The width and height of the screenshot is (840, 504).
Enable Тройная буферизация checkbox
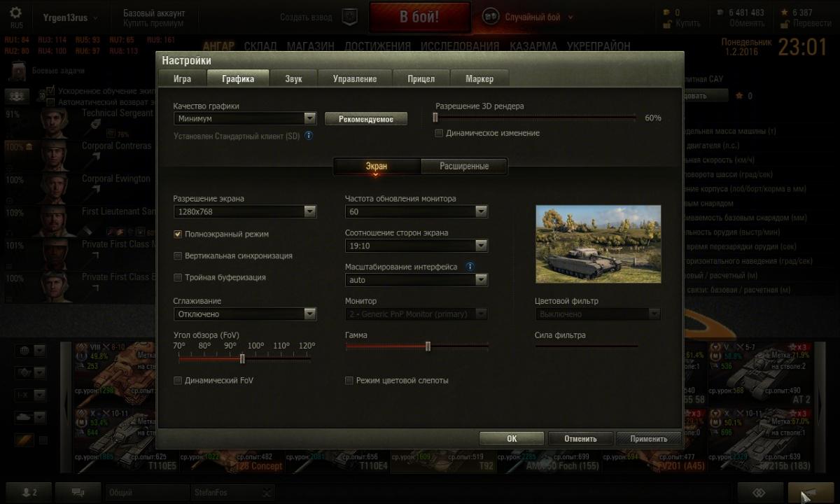pos(178,277)
